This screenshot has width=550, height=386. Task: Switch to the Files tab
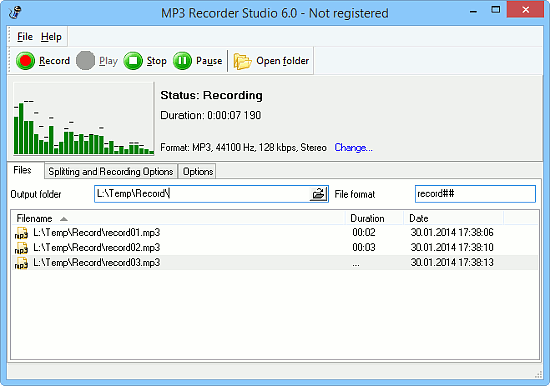22,170
